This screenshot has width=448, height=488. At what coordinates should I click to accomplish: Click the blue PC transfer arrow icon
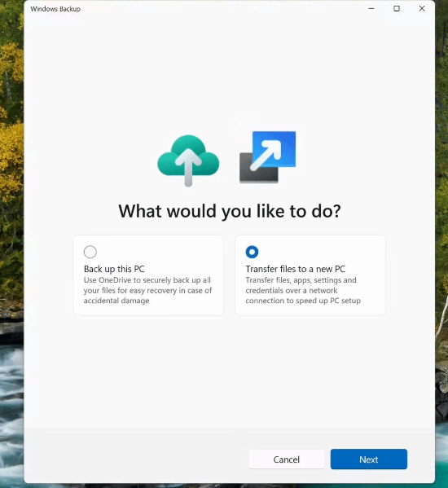267,157
